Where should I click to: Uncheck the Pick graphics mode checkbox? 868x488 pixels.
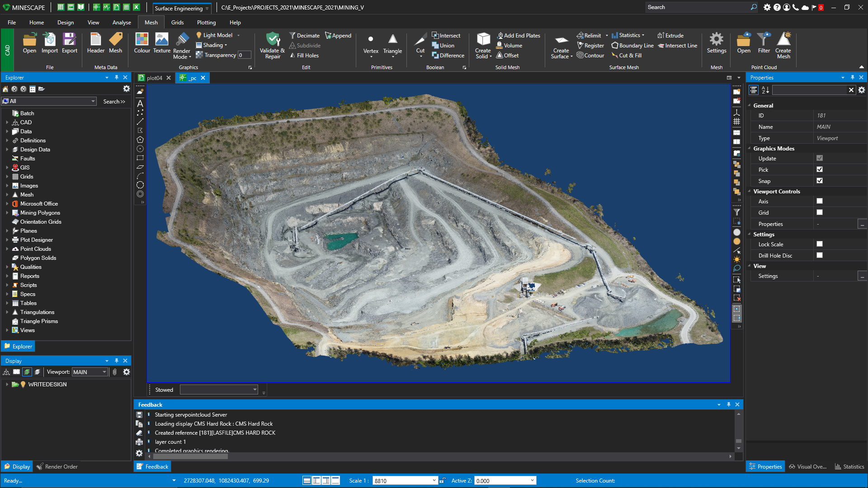(820, 169)
